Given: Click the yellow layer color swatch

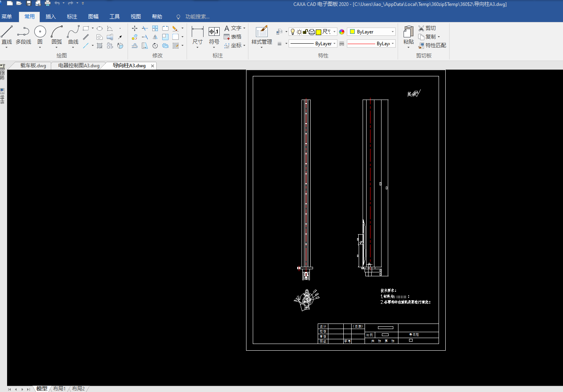Looking at the screenshot, I should pyautogui.click(x=318, y=32).
